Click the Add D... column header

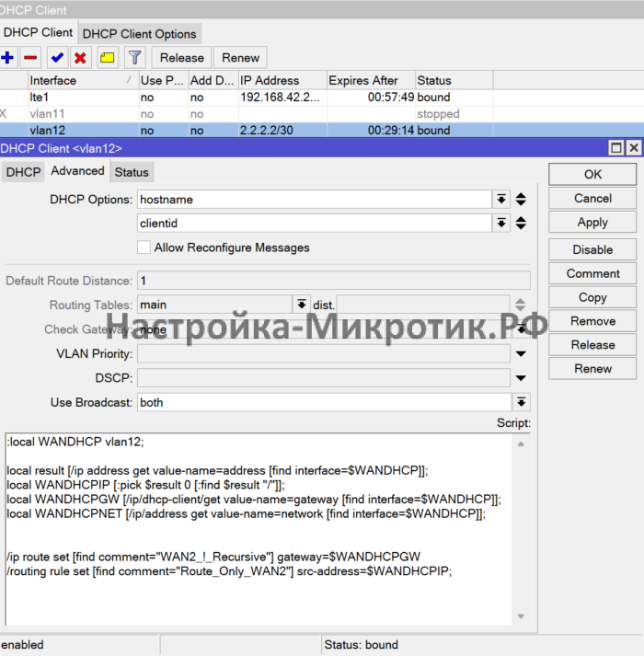(213, 80)
